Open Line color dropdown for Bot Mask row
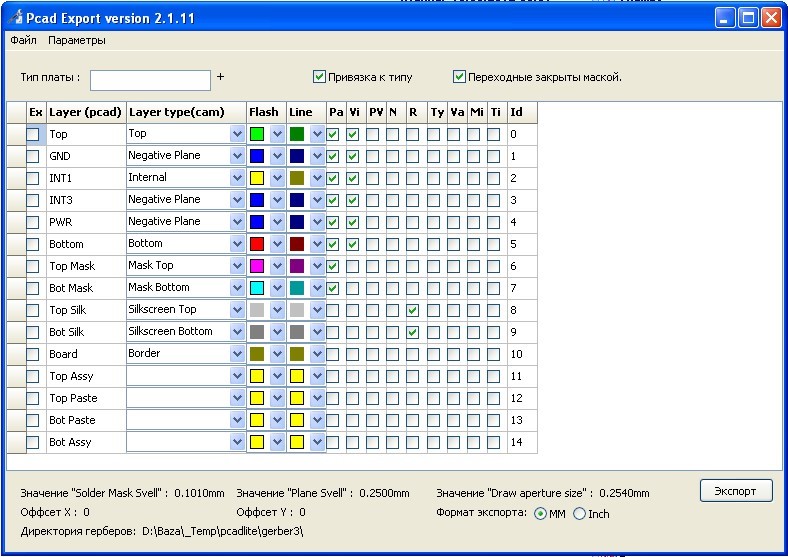 tap(317, 288)
